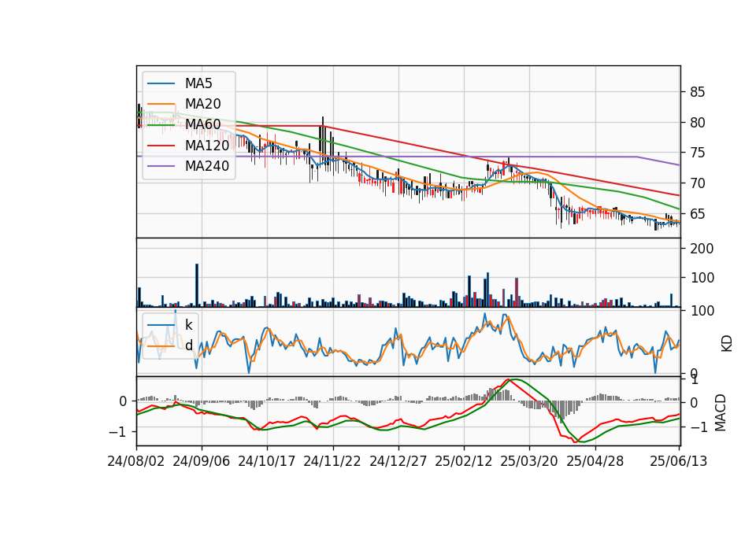Click the 24/11/22 date axis label
The width and height of the screenshot is (756, 543).
[332, 461]
